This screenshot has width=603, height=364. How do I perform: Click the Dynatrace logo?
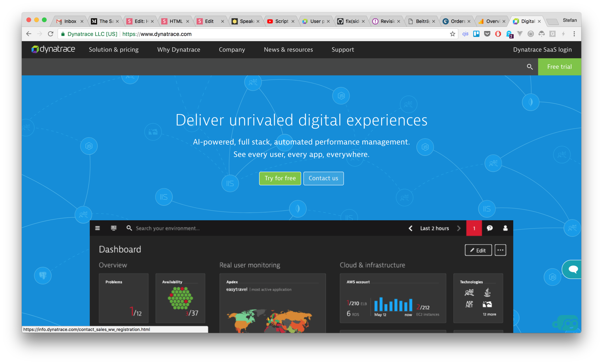[53, 49]
